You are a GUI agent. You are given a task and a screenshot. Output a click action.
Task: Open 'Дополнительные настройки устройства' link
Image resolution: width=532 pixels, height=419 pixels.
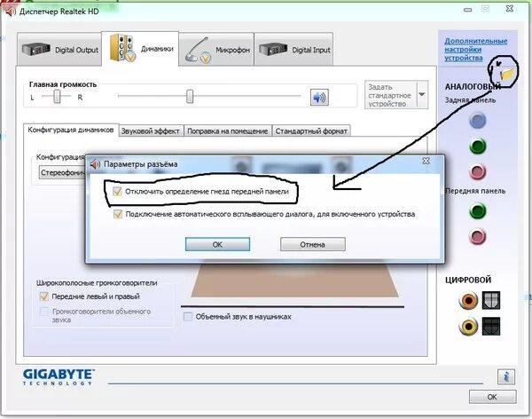coord(475,50)
